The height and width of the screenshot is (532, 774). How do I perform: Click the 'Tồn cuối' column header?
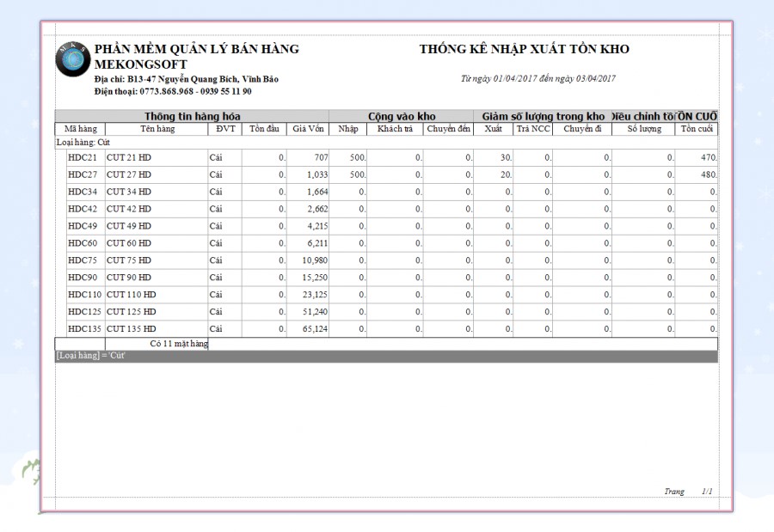pos(697,129)
